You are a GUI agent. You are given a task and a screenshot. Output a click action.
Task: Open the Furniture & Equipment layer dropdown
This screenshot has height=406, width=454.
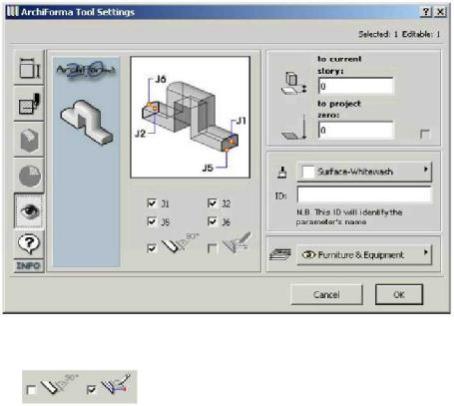pyautogui.click(x=364, y=255)
